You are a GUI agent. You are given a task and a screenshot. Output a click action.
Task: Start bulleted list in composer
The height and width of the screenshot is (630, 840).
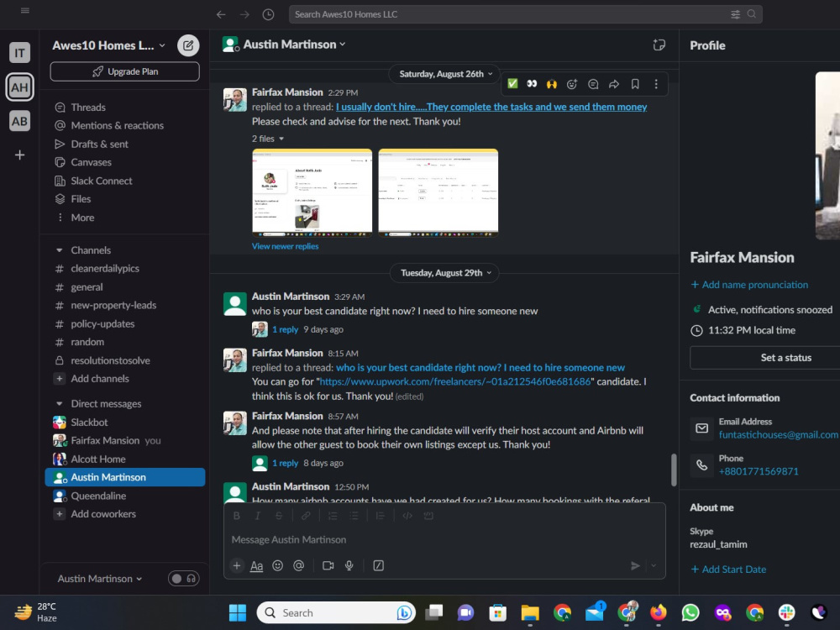(x=354, y=516)
